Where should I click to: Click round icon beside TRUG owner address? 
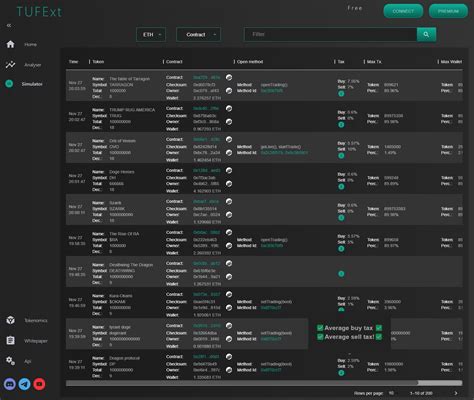click(229, 122)
